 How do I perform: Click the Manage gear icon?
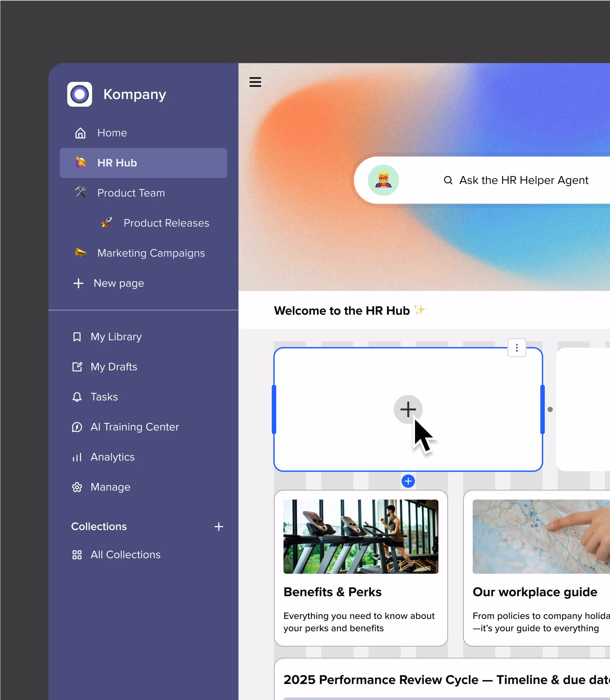[x=77, y=487]
